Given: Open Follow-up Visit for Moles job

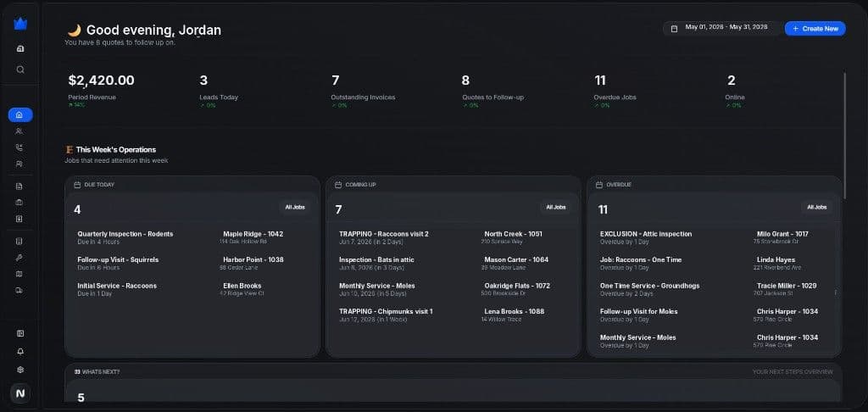Looking at the screenshot, I should coord(639,311).
